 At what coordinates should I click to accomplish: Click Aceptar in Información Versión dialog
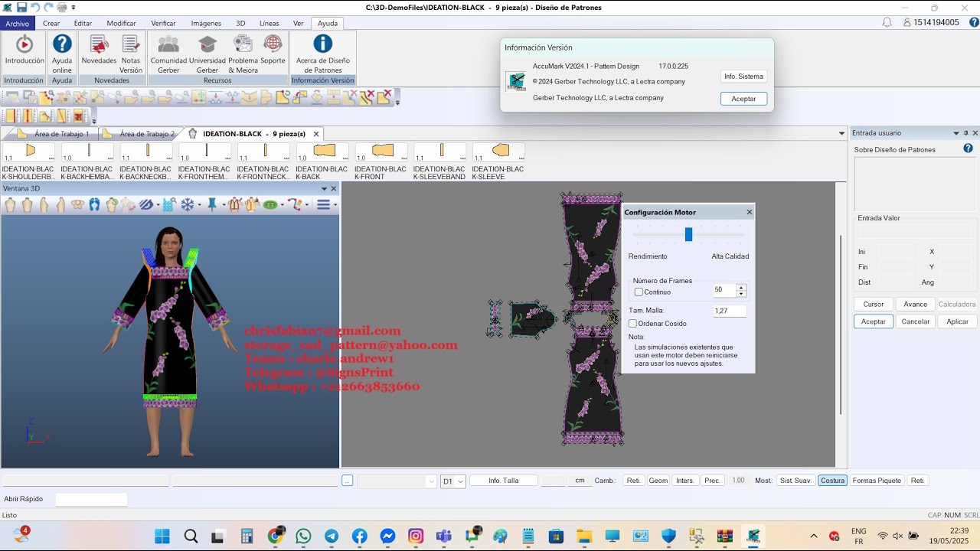(x=743, y=99)
